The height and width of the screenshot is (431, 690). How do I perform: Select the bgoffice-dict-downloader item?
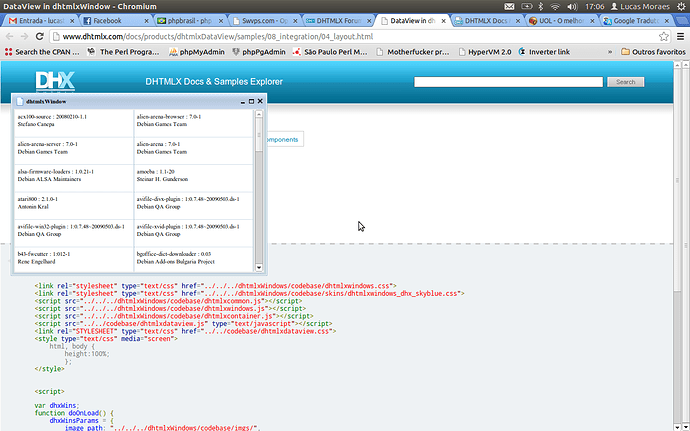(x=193, y=260)
